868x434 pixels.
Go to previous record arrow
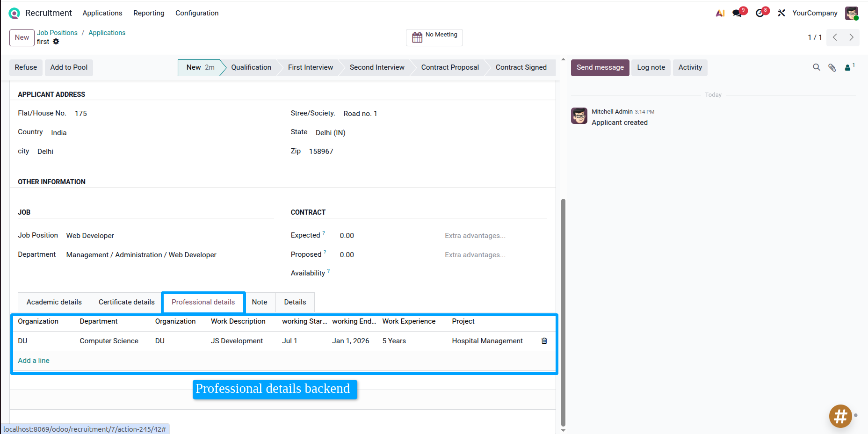835,37
